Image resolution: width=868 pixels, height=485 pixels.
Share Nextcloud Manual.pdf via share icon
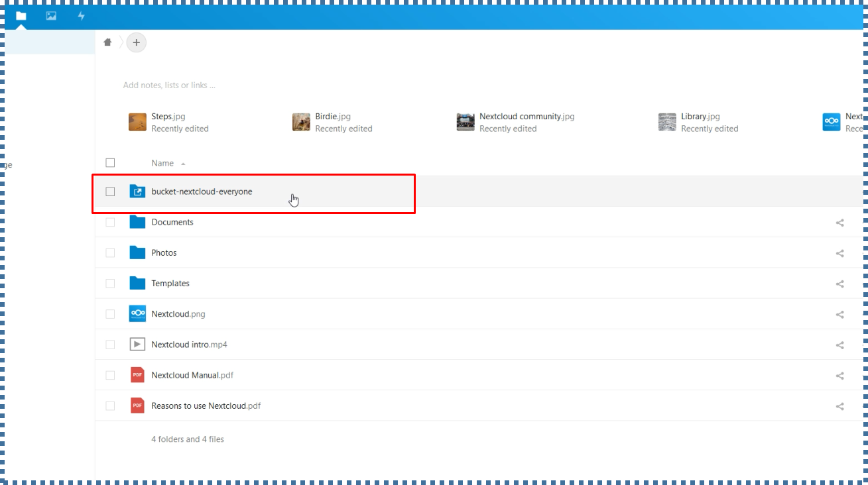(x=839, y=376)
